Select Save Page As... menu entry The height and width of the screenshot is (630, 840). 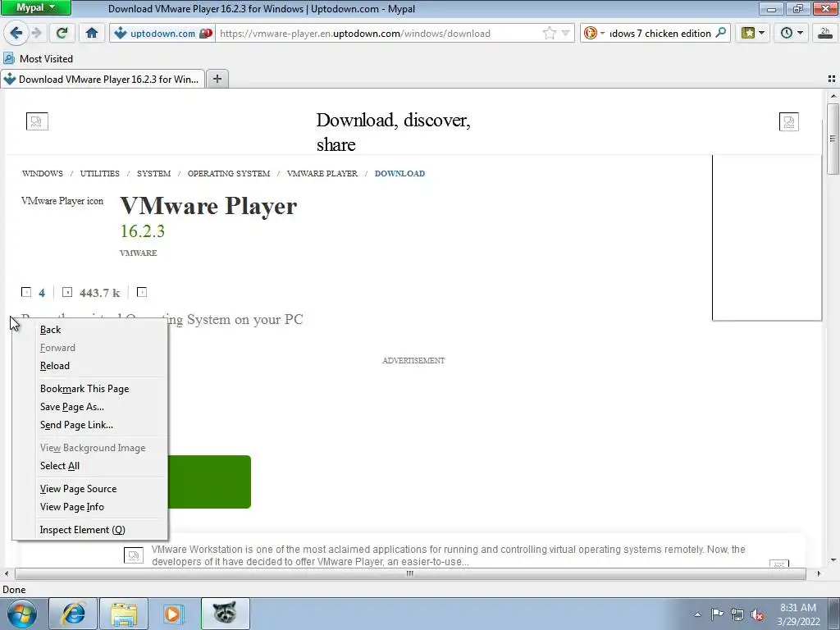tap(90, 407)
